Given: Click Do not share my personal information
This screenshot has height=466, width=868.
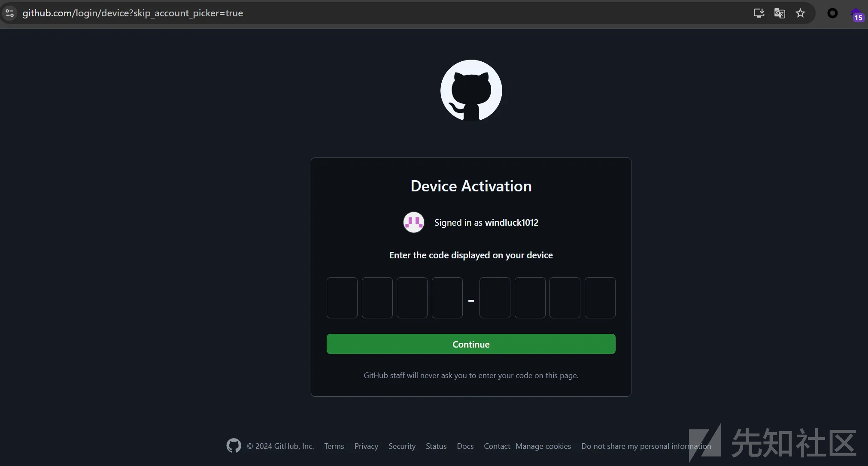Looking at the screenshot, I should click(646, 446).
